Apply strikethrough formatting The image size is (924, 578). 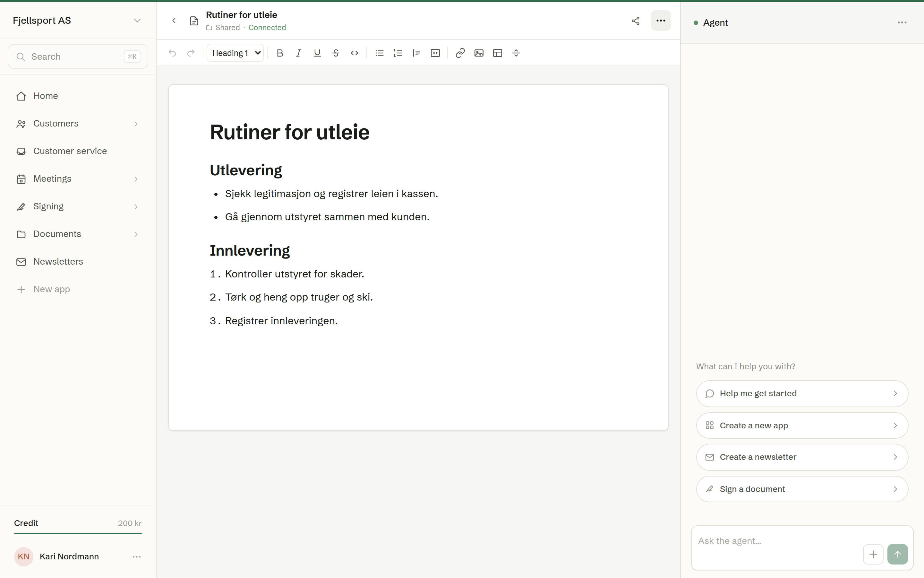click(336, 53)
